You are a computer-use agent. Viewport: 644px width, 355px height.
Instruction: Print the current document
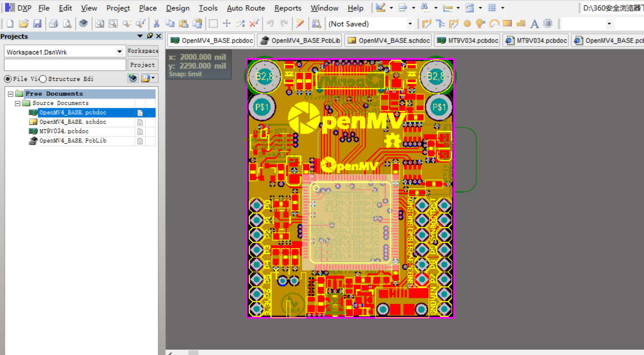54,24
